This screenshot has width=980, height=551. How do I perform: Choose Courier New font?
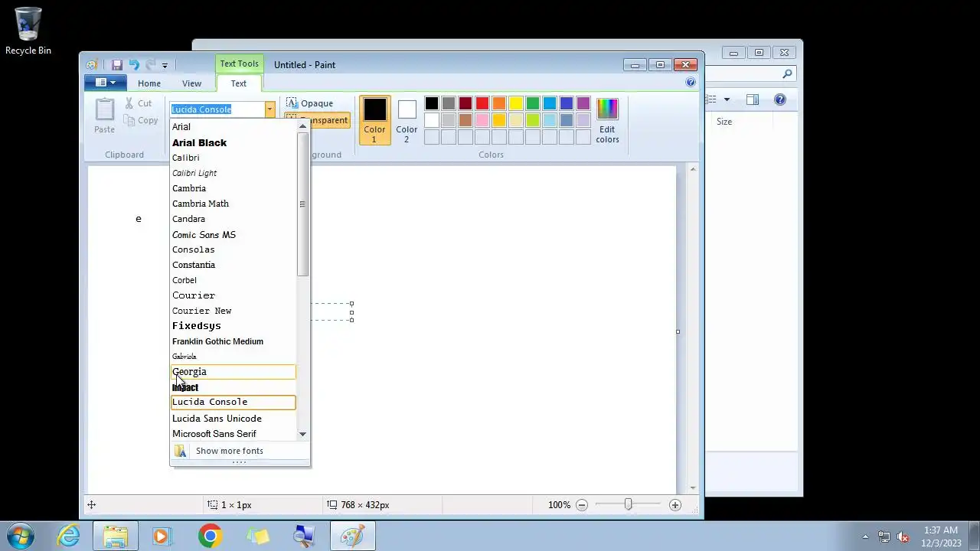pos(234,311)
